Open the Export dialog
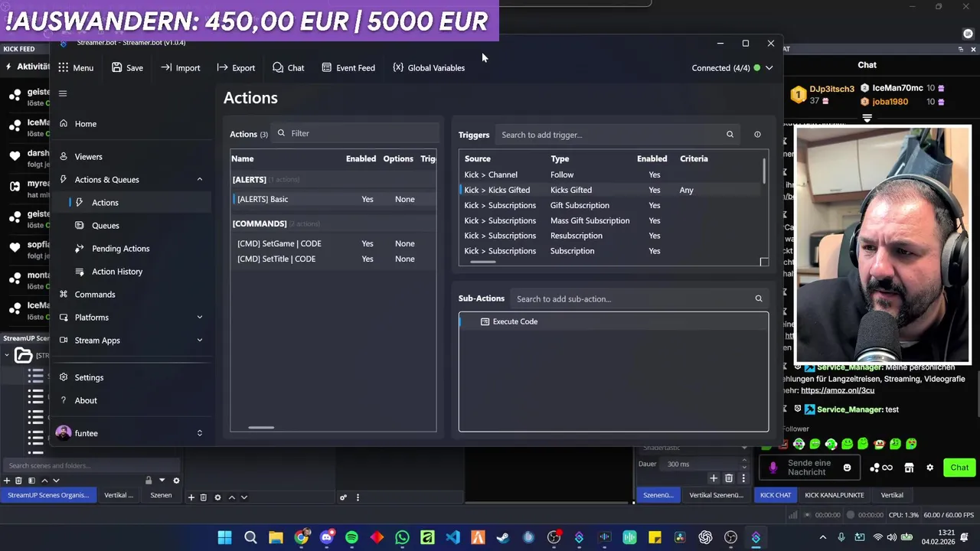The width and height of the screenshot is (980, 551). pos(236,67)
